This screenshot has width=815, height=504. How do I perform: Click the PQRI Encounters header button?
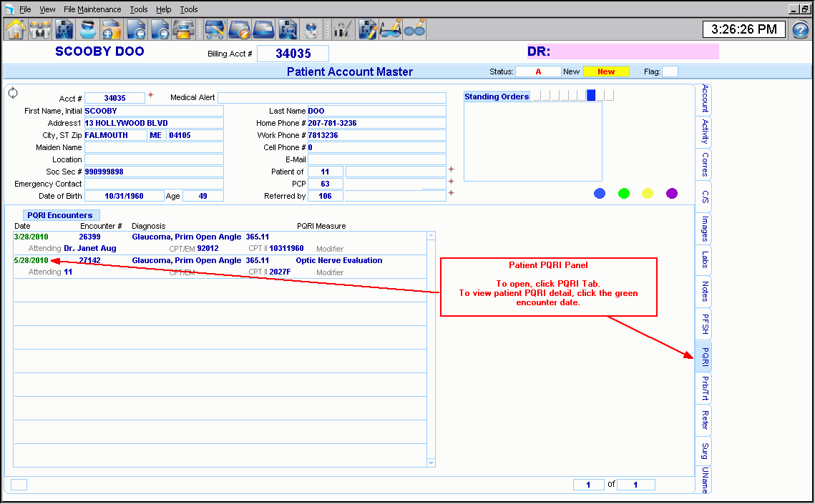60,215
